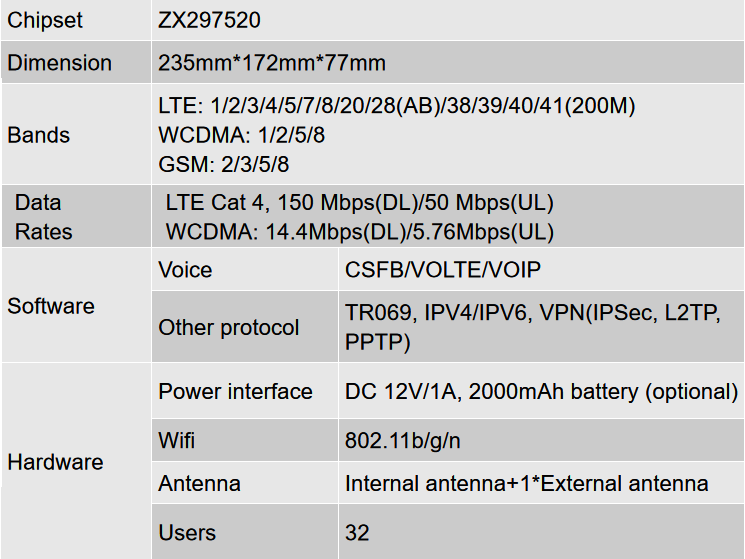The height and width of the screenshot is (559, 745).
Task: Select the LTE bands list line
Action: pyautogui.click(x=396, y=105)
